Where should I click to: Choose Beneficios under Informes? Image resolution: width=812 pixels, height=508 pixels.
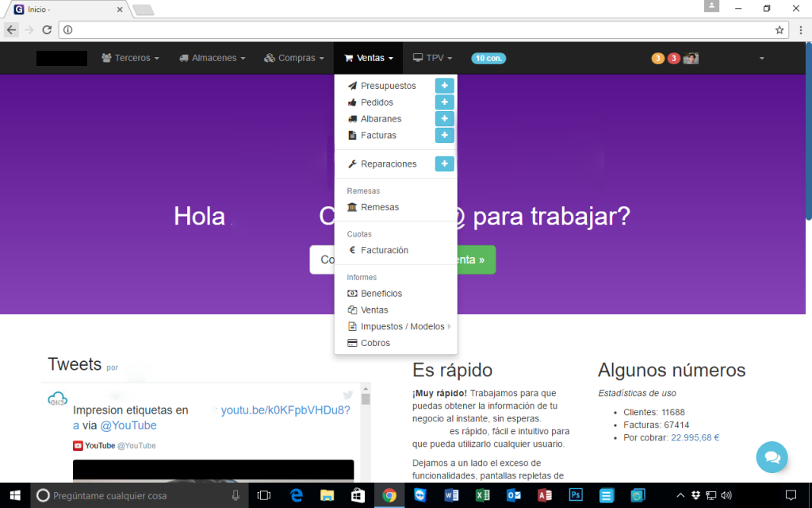[381, 294]
